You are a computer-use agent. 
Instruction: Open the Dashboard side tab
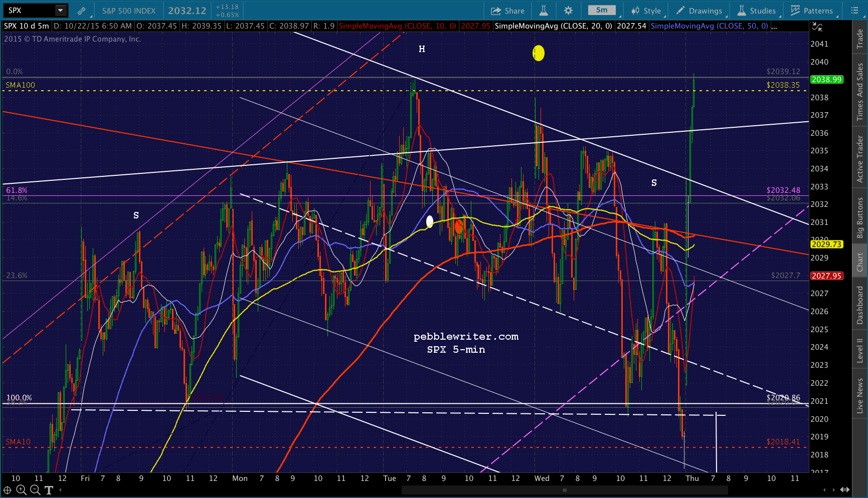coord(860,305)
